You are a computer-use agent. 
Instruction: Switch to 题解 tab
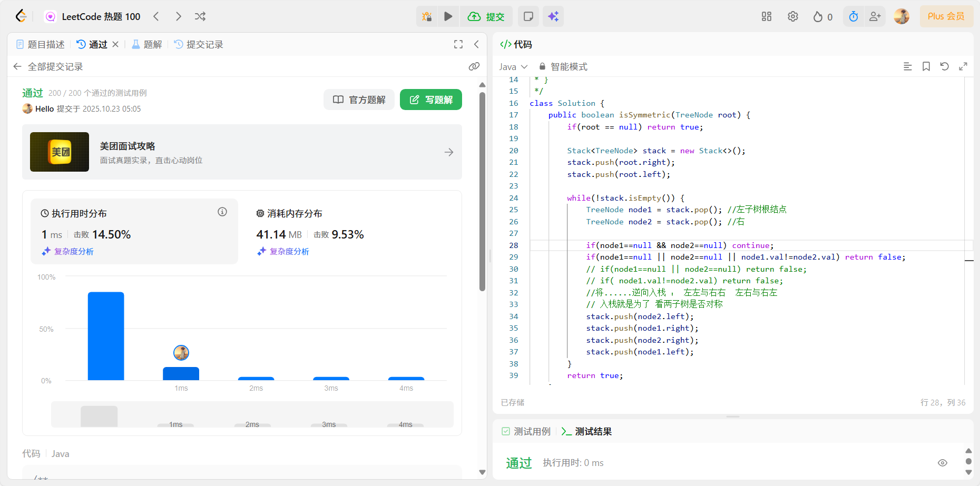(x=147, y=45)
